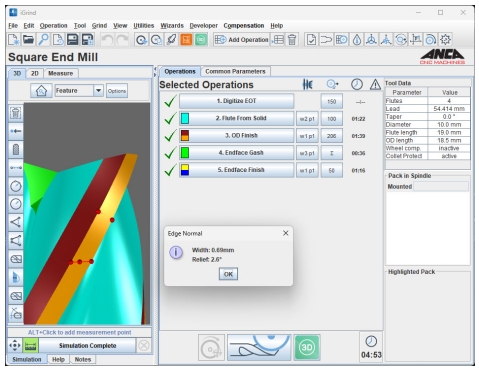Click the green ruler measurement icon

pyautogui.click(x=30, y=346)
